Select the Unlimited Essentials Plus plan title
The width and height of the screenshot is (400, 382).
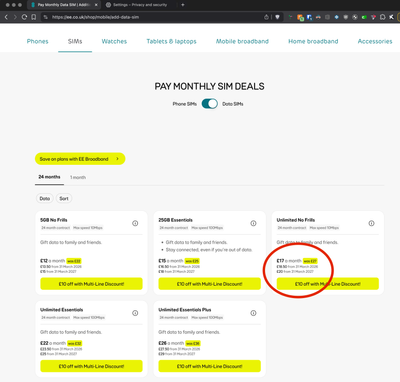pos(185,310)
